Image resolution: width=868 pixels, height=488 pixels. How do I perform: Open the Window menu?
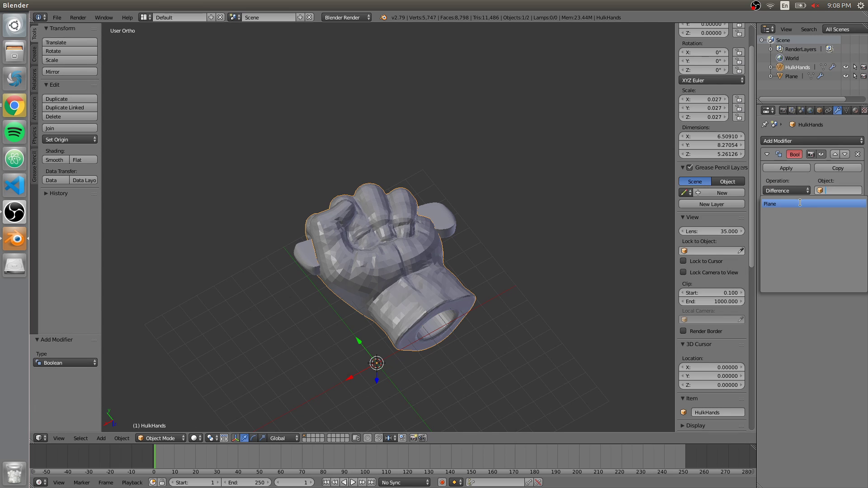pos(104,17)
